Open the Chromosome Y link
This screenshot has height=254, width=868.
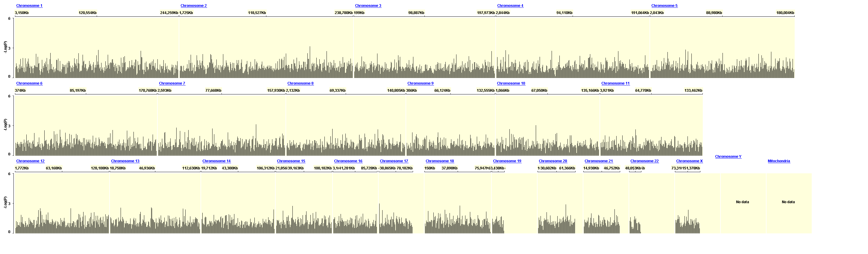pos(728,157)
